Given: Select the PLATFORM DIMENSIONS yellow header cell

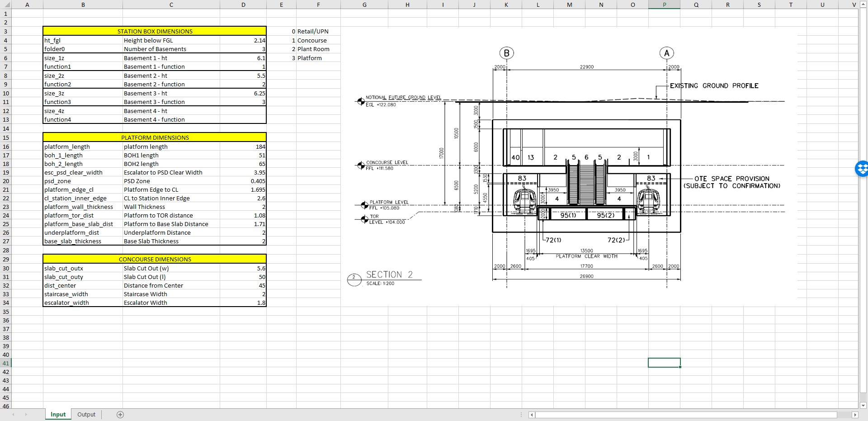Looking at the screenshot, I should click(154, 137).
